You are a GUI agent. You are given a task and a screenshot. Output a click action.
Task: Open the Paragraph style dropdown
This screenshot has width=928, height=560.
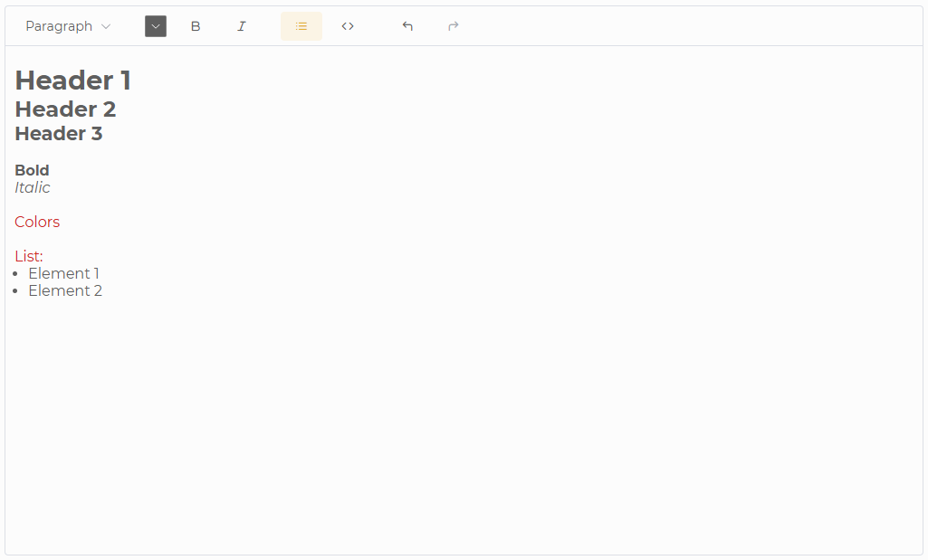click(x=68, y=25)
